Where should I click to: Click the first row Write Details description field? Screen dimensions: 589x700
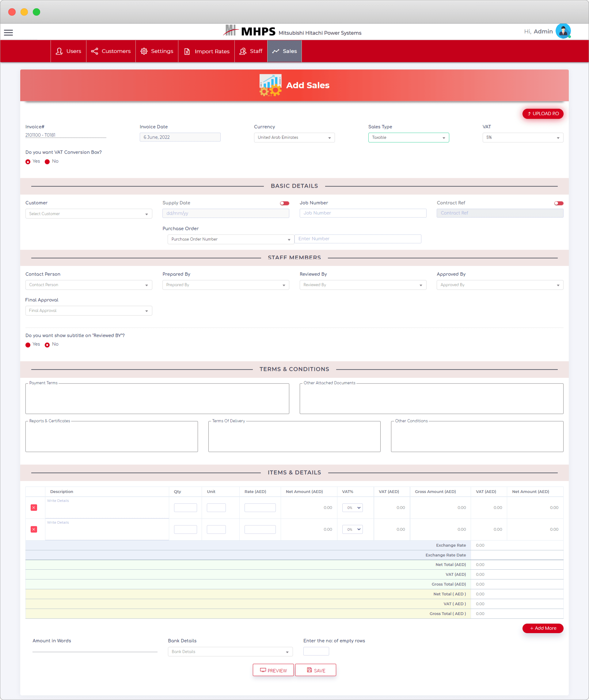107,508
